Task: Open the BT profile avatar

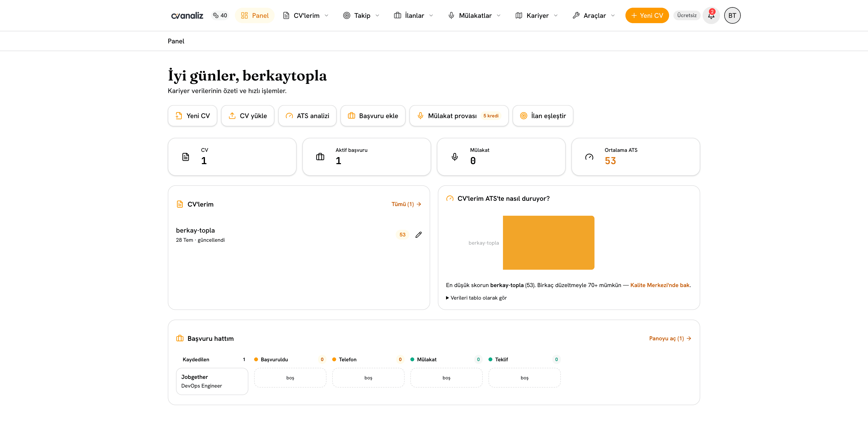Action: click(x=732, y=15)
